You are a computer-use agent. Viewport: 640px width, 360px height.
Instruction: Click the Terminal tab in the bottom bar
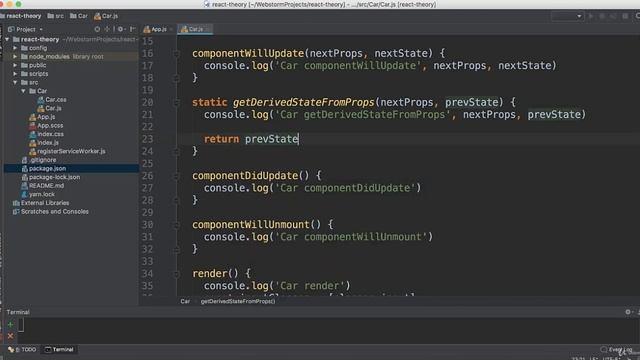(60, 349)
